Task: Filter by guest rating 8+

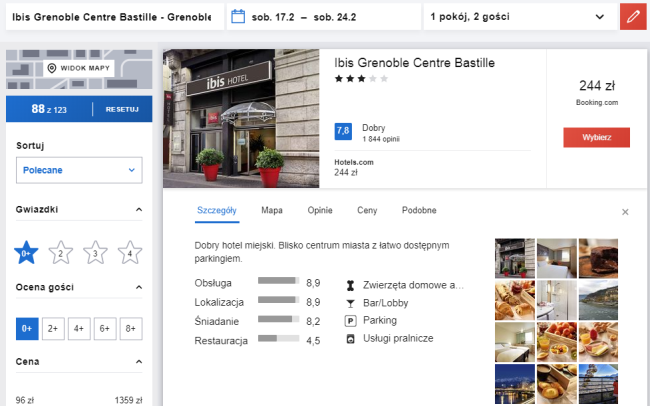Action: (x=130, y=328)
